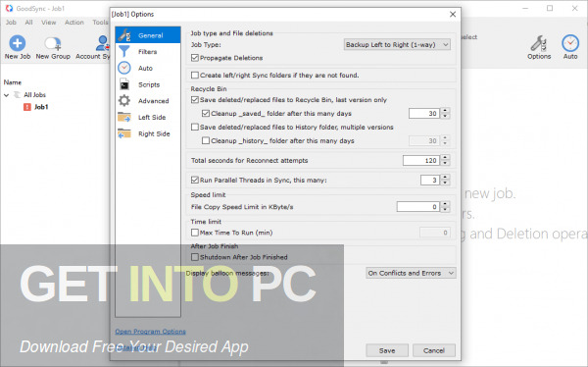Click the New Job plus icon
588x367 pixels.
pos(18,43)
